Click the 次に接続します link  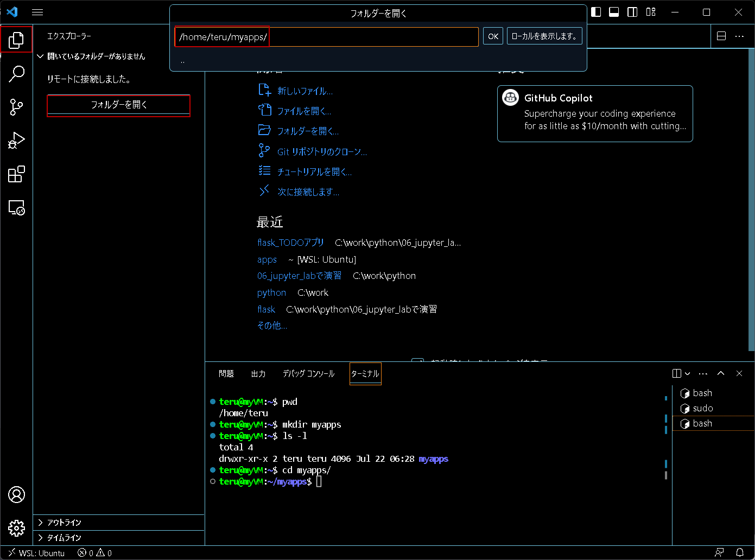coord(308,192)
